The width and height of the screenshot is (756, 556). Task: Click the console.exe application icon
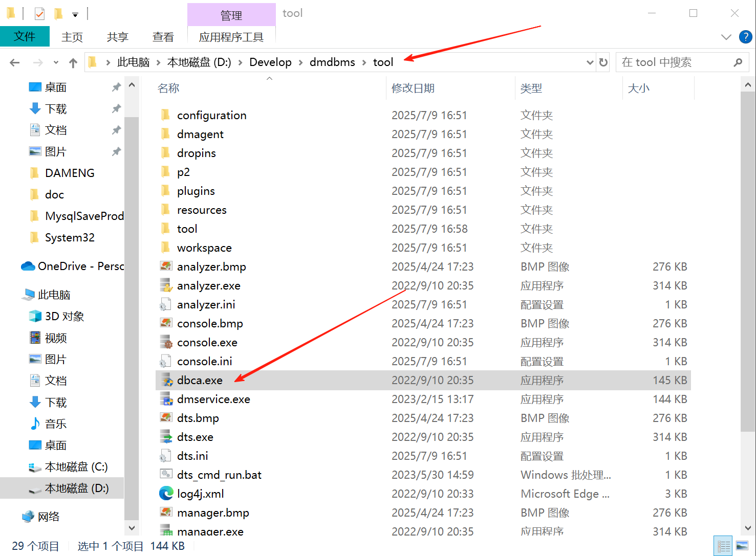[x=166, y=342]
